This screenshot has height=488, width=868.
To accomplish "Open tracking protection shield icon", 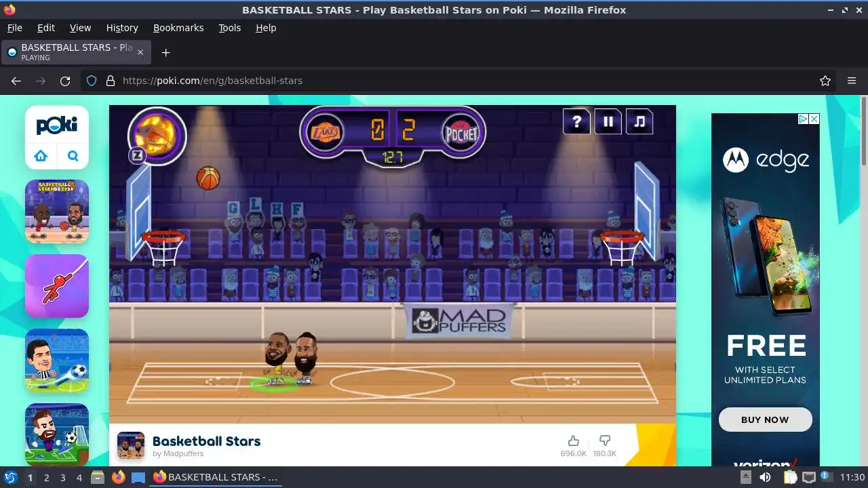I will click(x=92, y=81).
